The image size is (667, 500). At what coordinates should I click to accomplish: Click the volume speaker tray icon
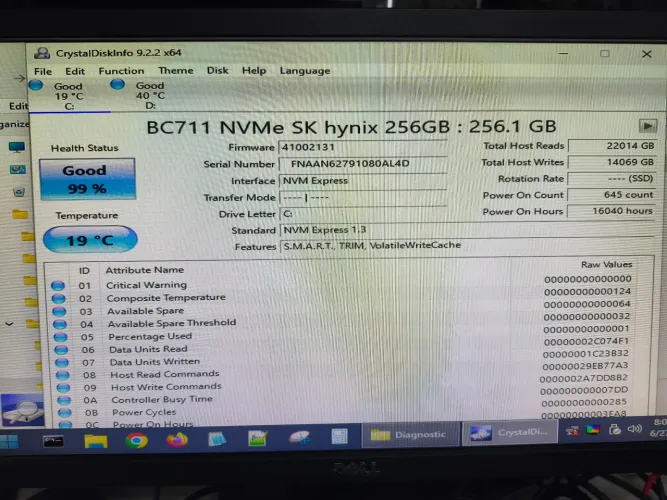tap(634, 429)
